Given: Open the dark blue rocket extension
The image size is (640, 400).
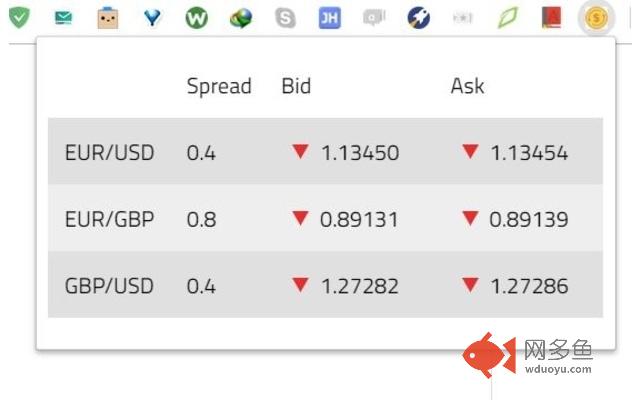Looking at the screenshot, I should click(x=418, y=17).
